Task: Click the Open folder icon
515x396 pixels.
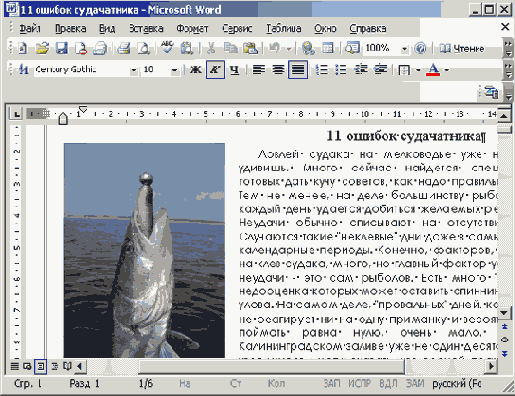Action: coord(42,48)
